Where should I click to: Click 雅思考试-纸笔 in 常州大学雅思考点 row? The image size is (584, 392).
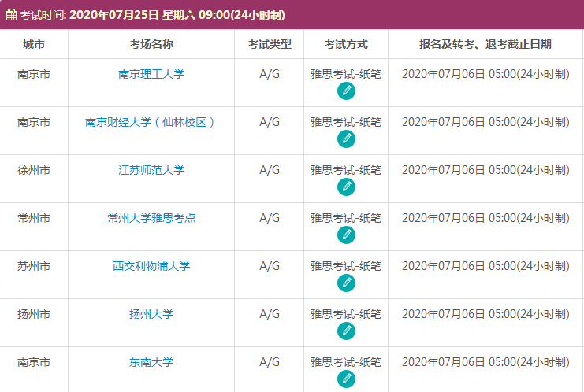click(x=346, y=218)
